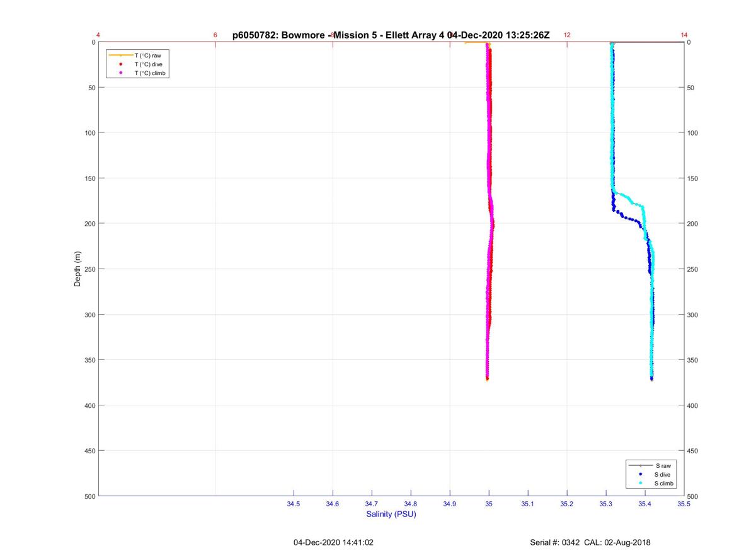Click the blue dot marker for S dive

pos(641,474)
